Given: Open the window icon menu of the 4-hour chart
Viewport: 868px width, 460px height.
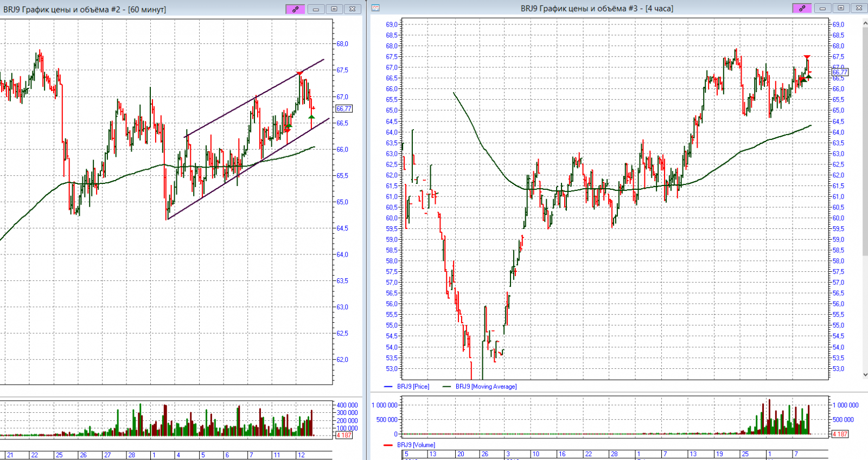Looking at the screenshot, I should click(x=375, y=8).
